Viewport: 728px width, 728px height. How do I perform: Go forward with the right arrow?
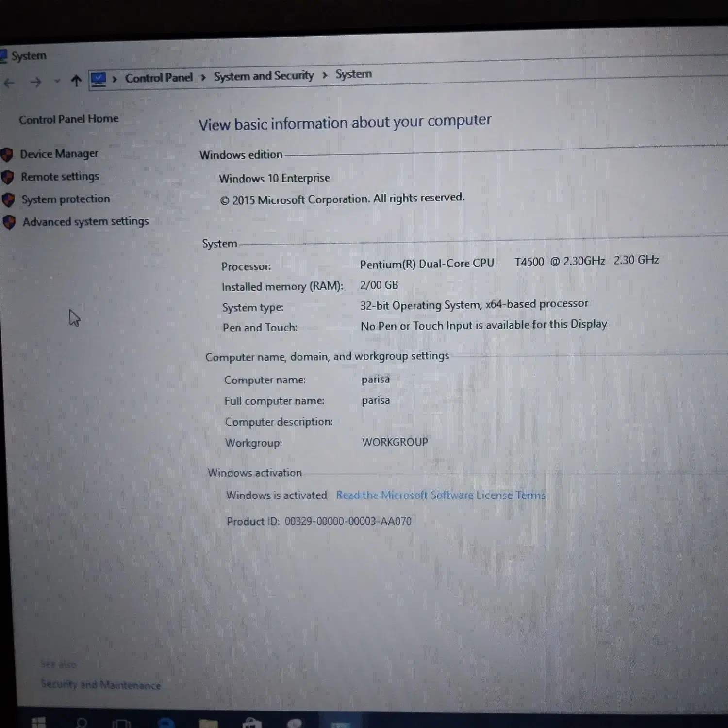(35, 82)
